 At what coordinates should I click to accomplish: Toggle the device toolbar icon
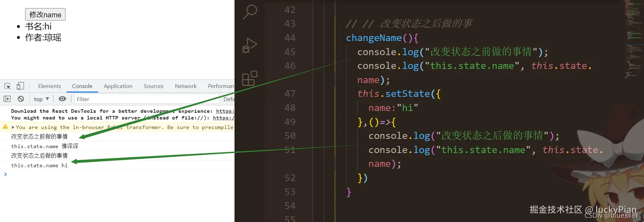tap(20, 86)
